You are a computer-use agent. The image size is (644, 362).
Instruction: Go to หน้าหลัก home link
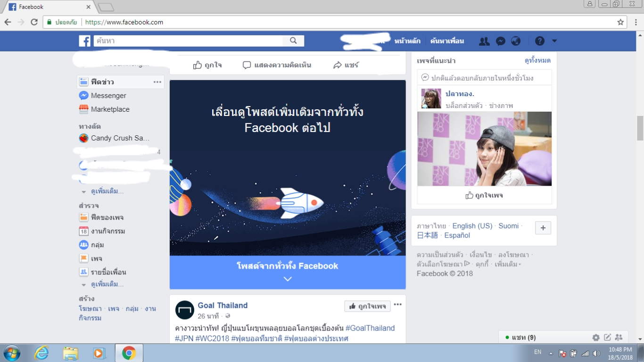point(407,41)
